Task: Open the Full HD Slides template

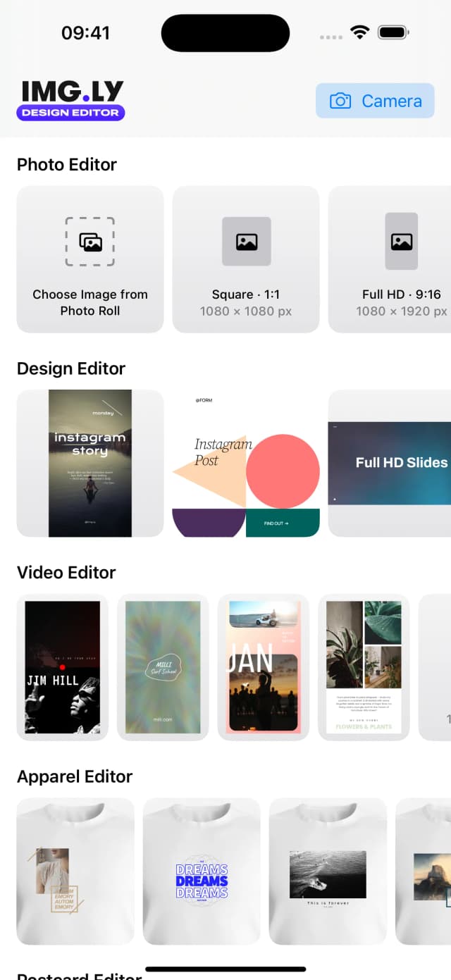Action: (x=390, y=463)
